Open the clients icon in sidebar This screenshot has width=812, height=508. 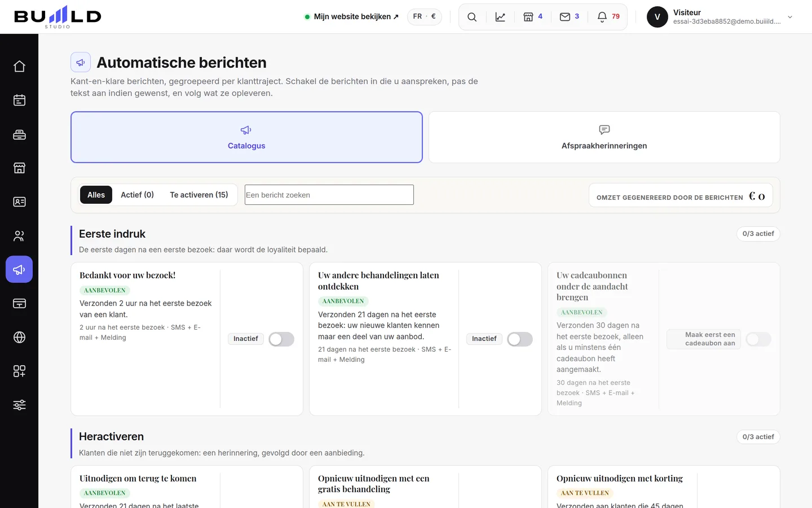tap(19, 235)
